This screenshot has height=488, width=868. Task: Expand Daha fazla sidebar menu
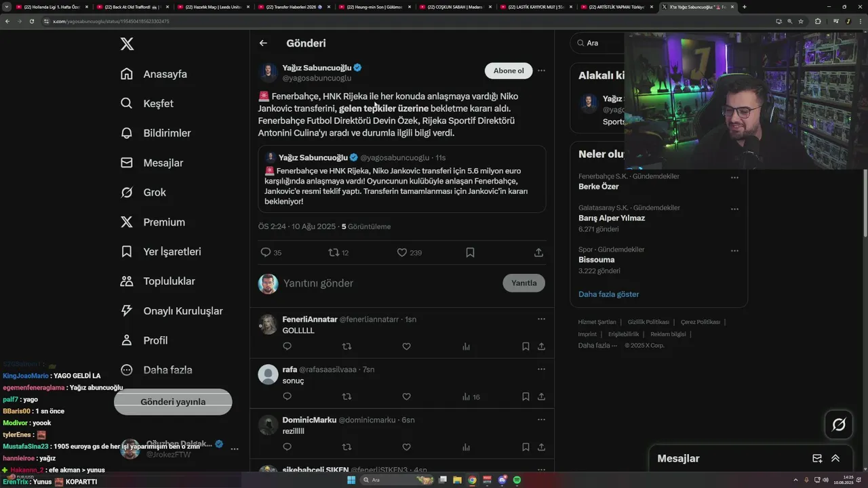click(156, 370)
